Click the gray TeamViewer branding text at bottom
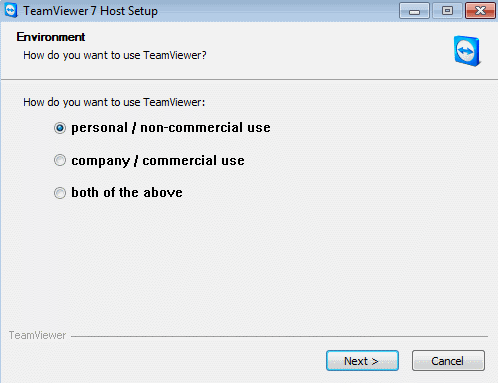Screen dimensions: 498x383 pyautogui.click(x=37, y=335)
